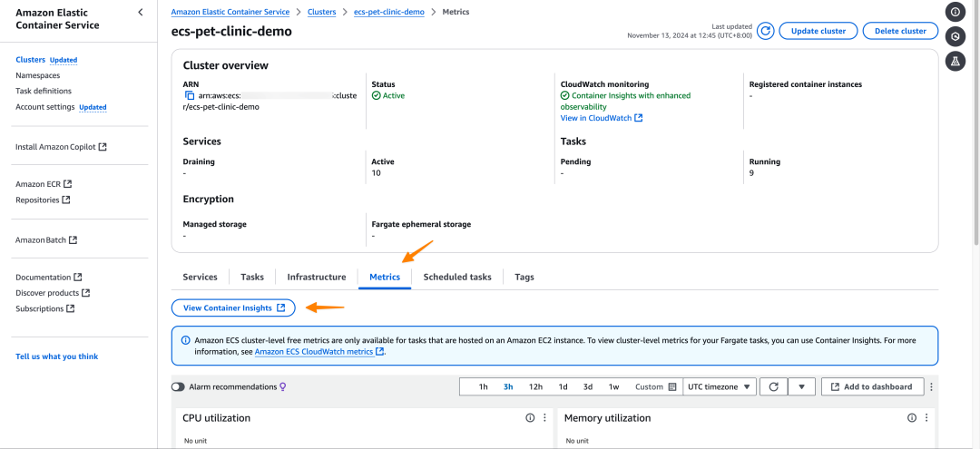Viewport: 980px width, 449px height.
Task: Open ecs-pet-clinic-demo breadcrumb link
Action: tap(388, 12)
